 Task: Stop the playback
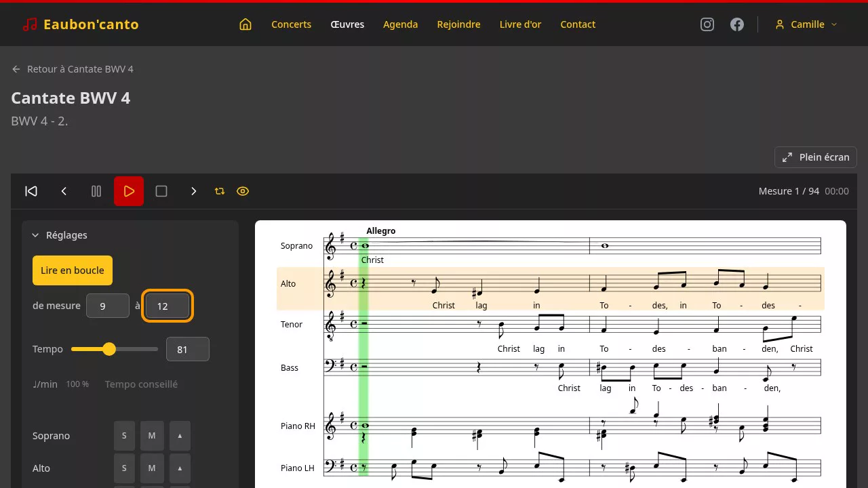161,191
